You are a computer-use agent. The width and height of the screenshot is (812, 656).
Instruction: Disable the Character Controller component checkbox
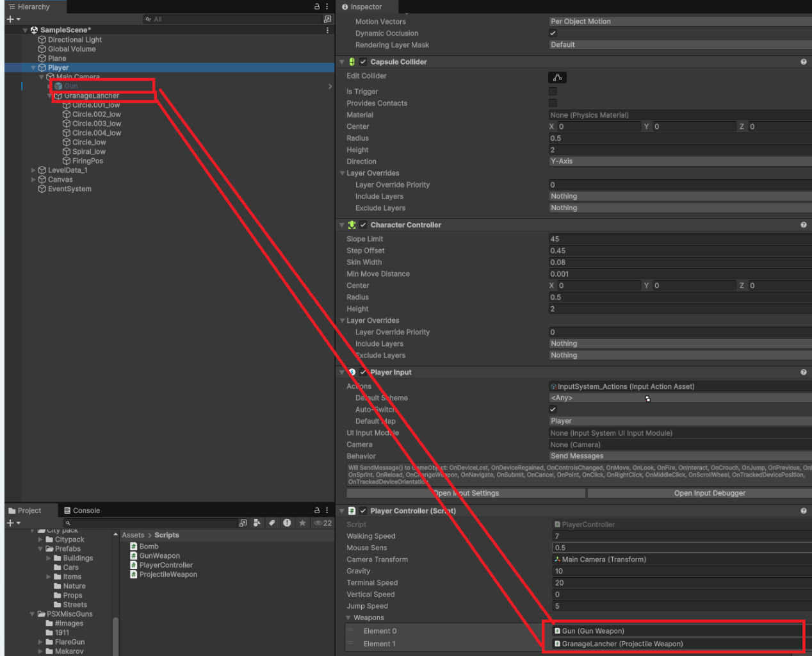tap(363, 225)
